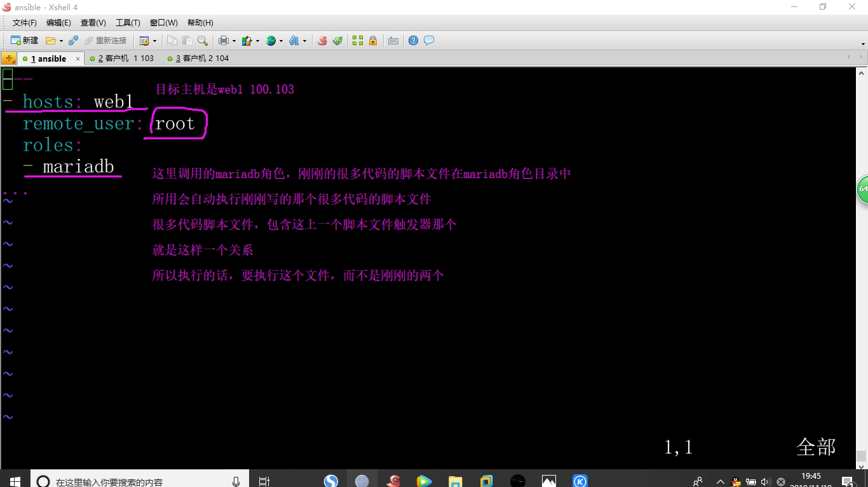Screen dimensions: 868x487
Task: Open Sogou browser taskbar icon
Action: [331, 481]
